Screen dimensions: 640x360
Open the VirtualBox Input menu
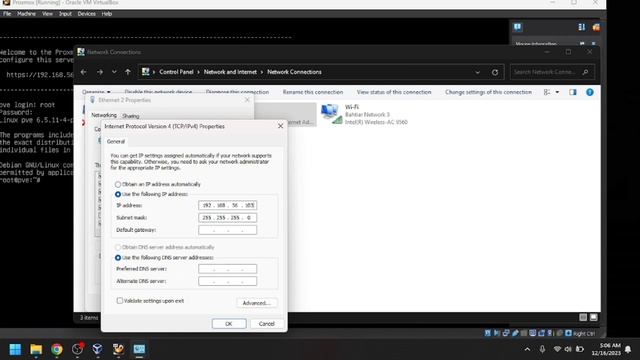[x=65, y=14]
